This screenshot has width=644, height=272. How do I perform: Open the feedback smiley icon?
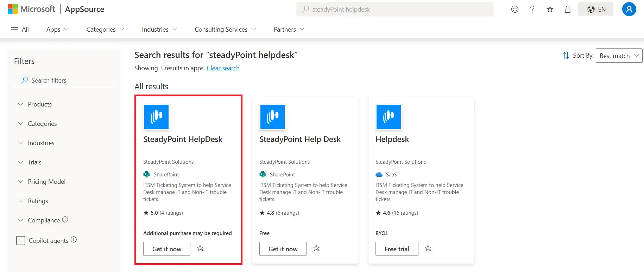pyautogui.click(x=515, y=9)
